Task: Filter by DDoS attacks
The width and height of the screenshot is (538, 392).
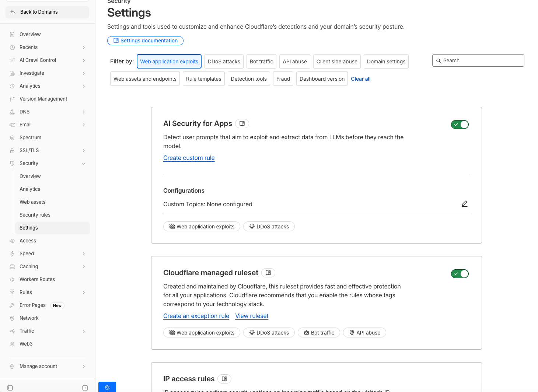Action: (224, 62)
